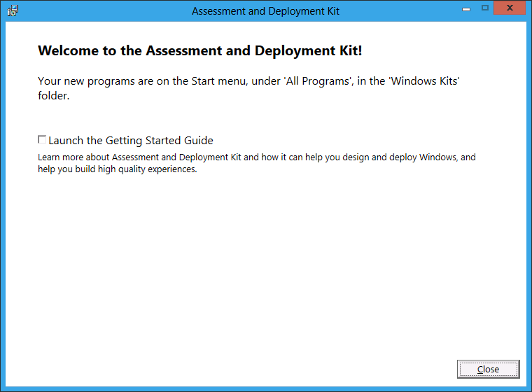532x392 pixels.
Task: Click the 'help you build high quality experiences' line
Action: tap(117, 169)
